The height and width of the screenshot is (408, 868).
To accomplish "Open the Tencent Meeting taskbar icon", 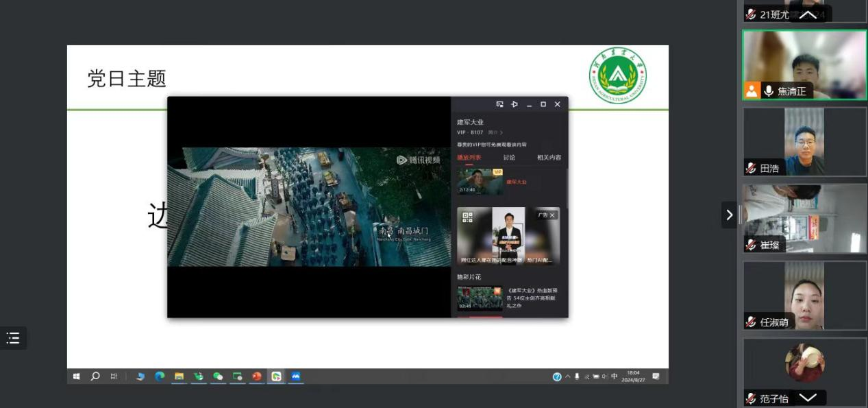I will coord(296,376).
